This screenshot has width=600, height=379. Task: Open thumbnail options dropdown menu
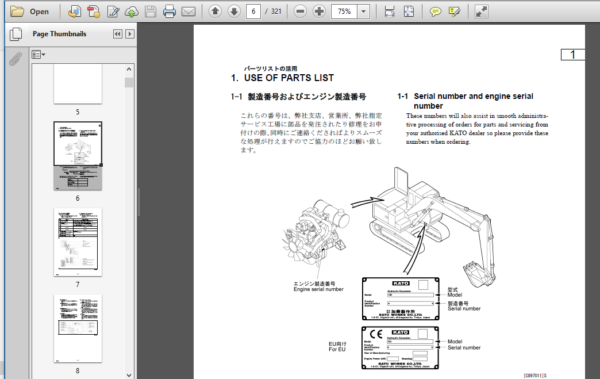(x=38, y=55)
